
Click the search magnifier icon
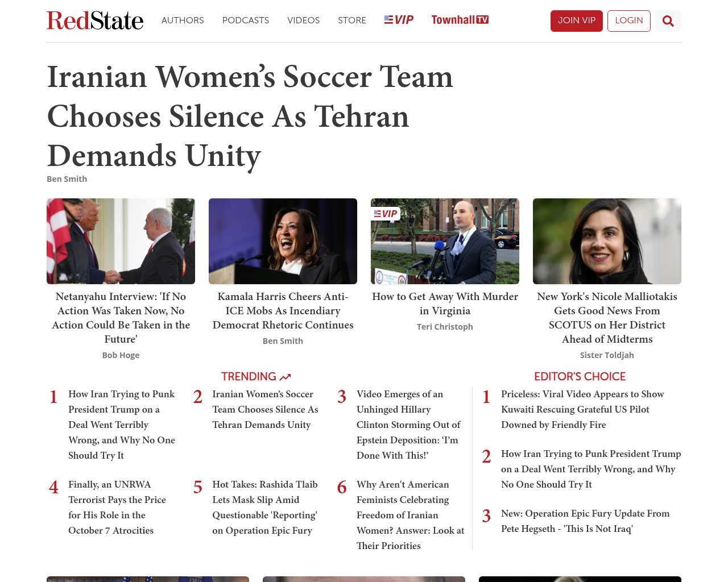pos(668,21)
